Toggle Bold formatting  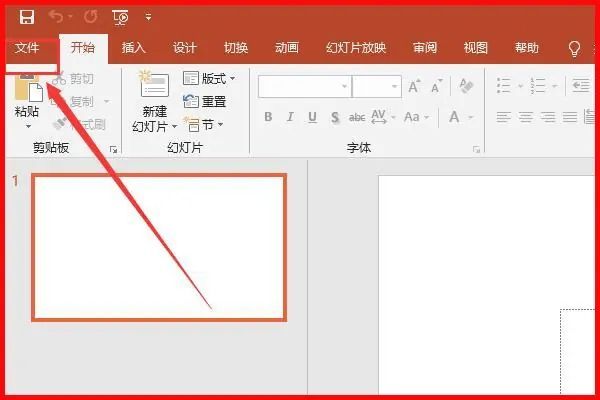pyautogui.click(x=268, y=117)
